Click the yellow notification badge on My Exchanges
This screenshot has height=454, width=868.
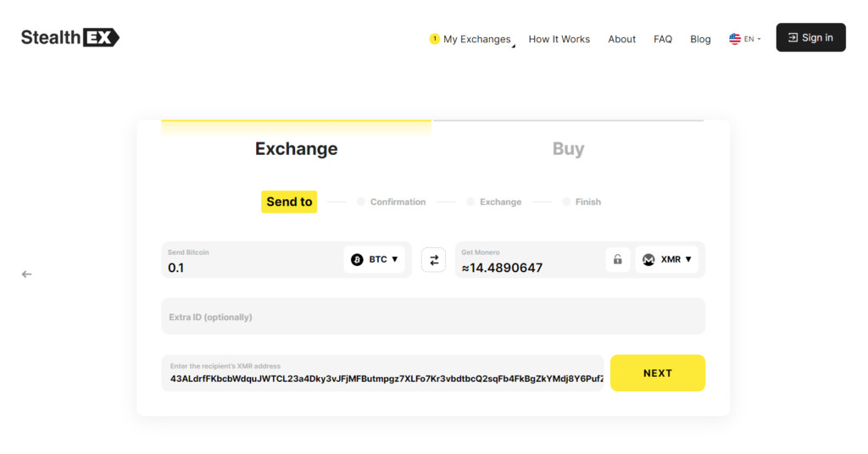coord(435,39)
